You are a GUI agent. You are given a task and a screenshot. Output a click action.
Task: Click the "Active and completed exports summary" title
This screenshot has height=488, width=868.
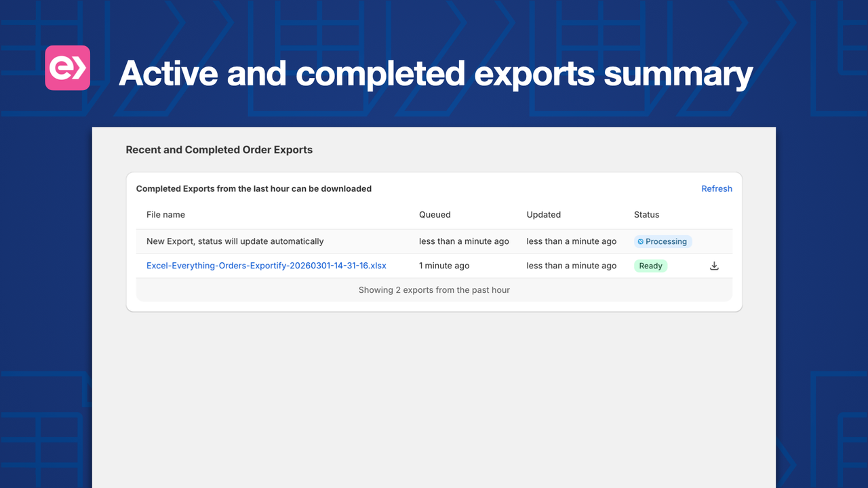pos(436,73)
